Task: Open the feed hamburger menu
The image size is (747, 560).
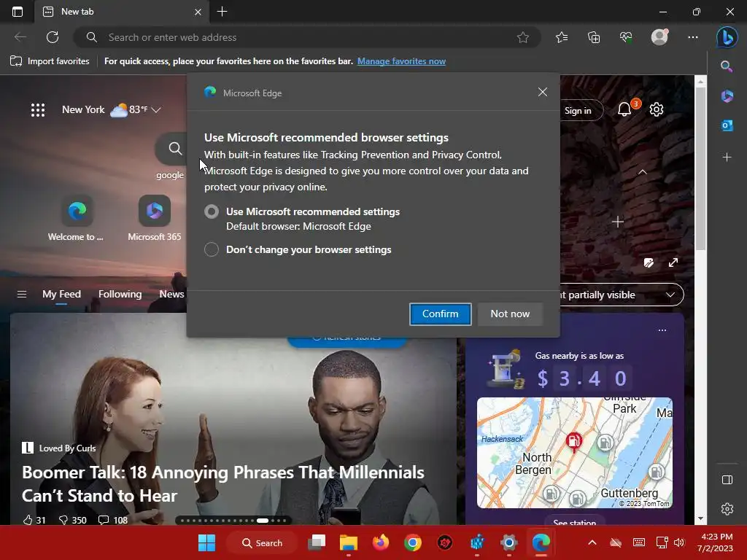Action: coord(22,295)
